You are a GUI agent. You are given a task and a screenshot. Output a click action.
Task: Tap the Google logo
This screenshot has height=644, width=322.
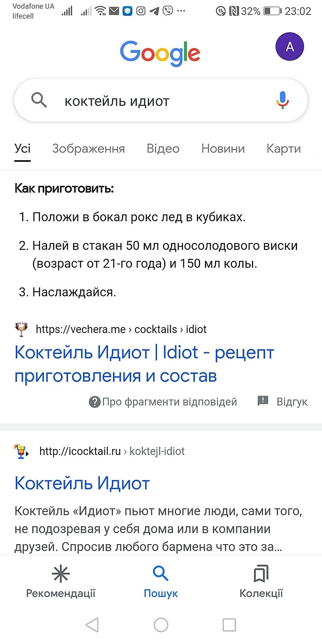[160, 53]
